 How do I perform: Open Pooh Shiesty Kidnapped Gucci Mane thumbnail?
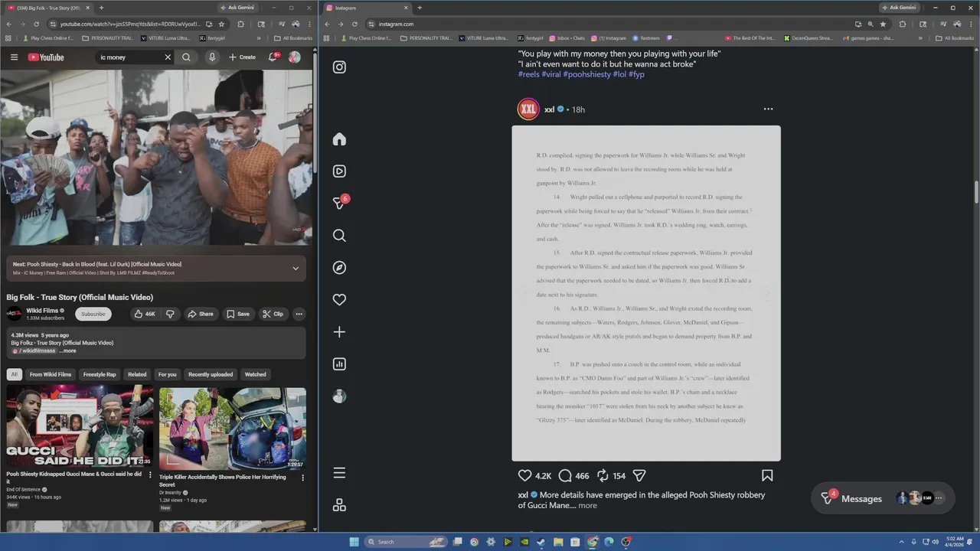(x=80, y=427)
